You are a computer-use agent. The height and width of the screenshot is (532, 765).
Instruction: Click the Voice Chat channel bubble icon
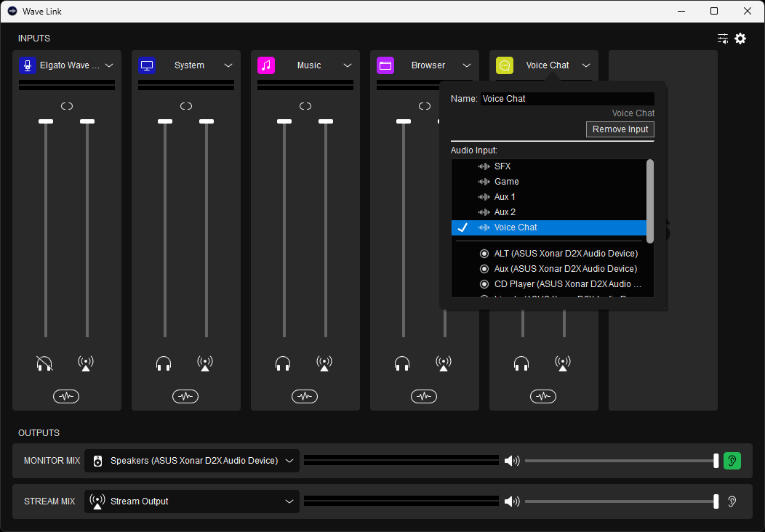505,65
